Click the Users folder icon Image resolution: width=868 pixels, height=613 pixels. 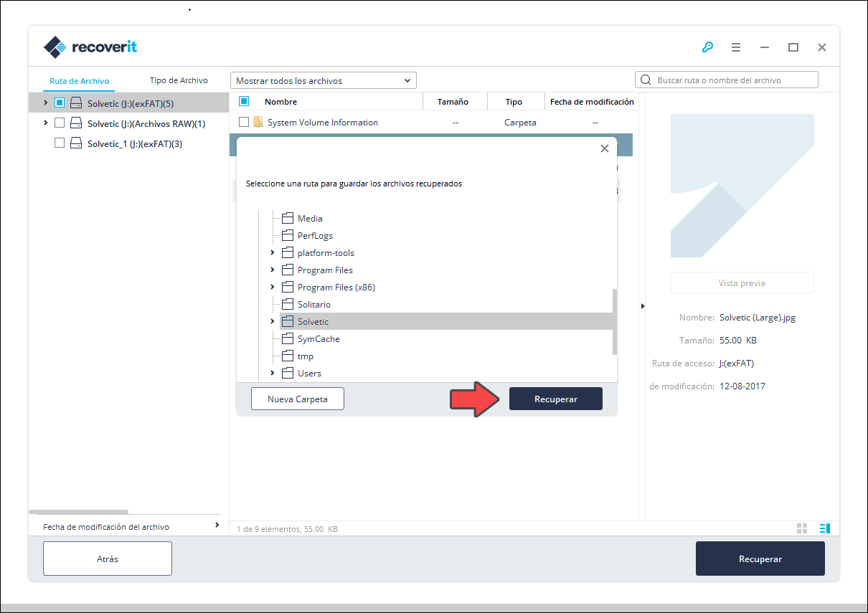[288, 373]
